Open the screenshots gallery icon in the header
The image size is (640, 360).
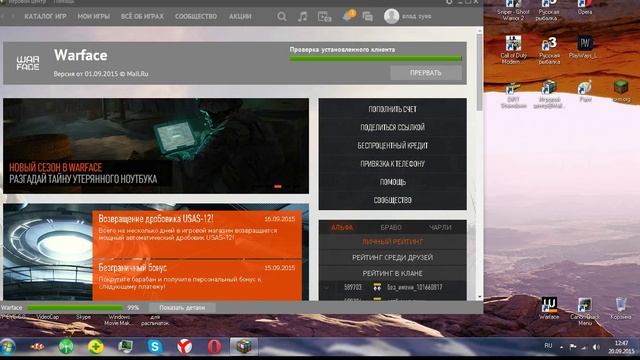[324, 17]
